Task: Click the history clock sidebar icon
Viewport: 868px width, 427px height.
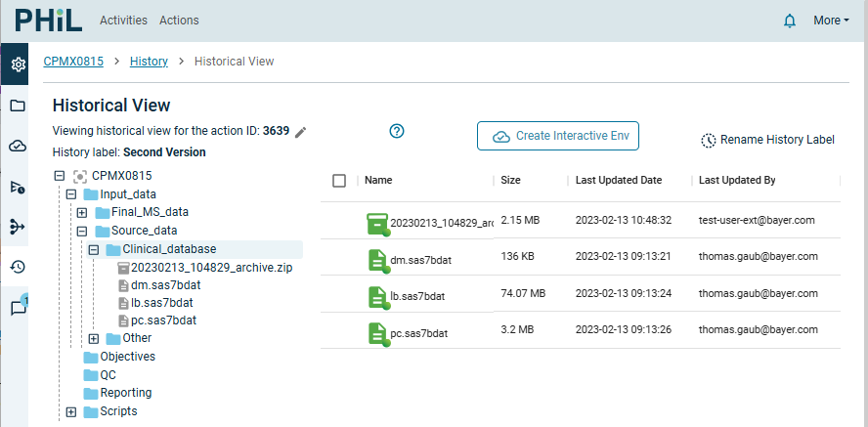Action: click(18, 267)
